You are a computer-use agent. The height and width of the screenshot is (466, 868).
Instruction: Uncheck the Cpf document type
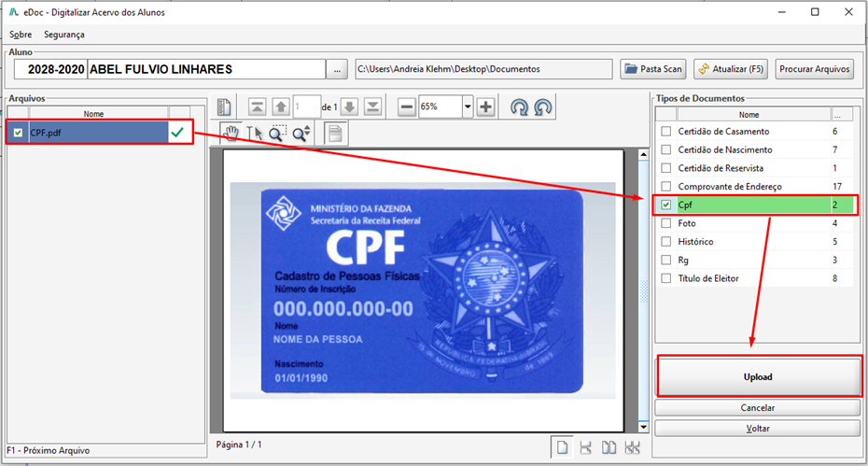666,205
